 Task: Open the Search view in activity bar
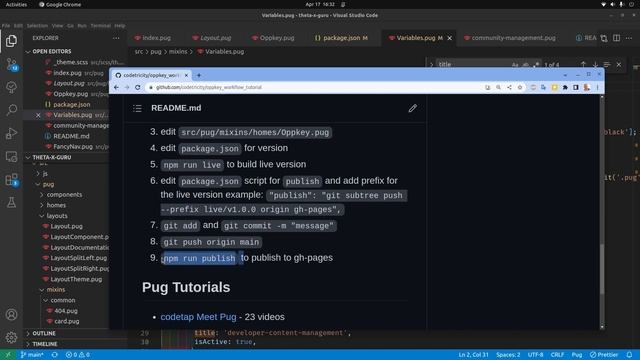tap(11, 109)
